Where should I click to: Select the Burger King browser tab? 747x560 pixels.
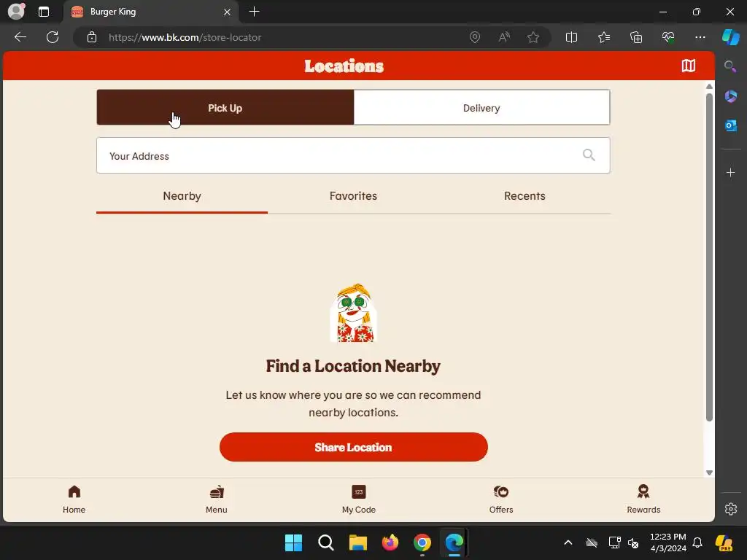click(x=150, y=12)
